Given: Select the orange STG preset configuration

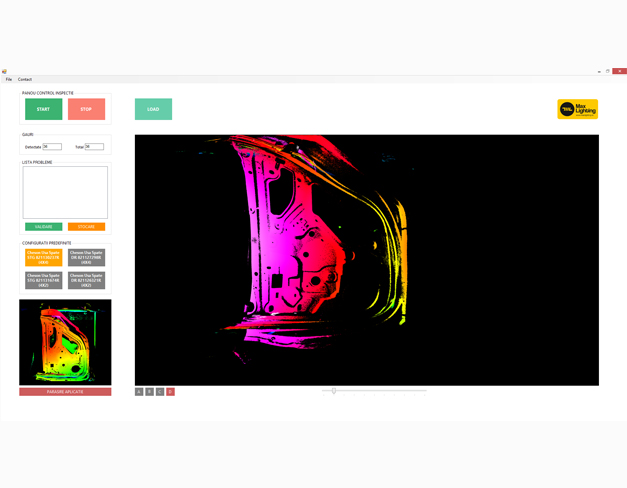Looking at the screenshot, I should [x=43, y=257].
